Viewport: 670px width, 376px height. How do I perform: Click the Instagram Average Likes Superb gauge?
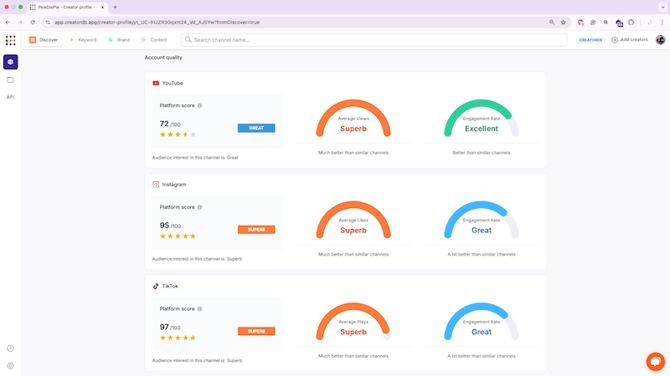pyautogui.click(x=353, y=220)
